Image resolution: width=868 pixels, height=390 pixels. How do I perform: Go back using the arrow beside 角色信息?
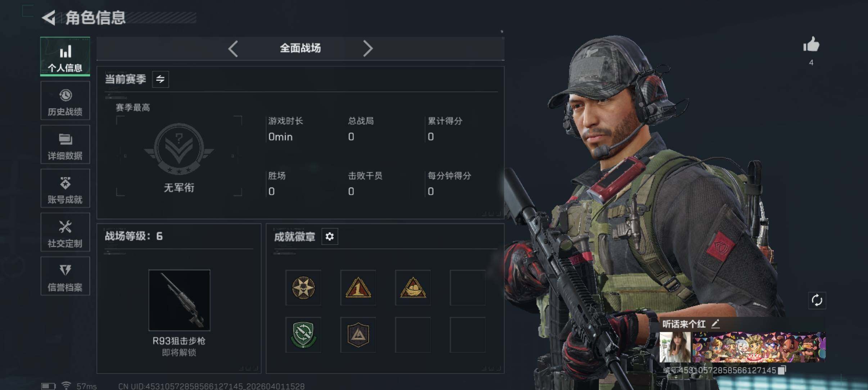pyautogui.click(x=48, y=18)
